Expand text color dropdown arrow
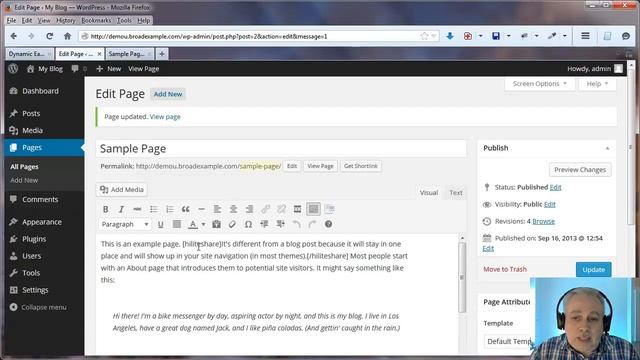640x360 pixels. pos(203,224)
